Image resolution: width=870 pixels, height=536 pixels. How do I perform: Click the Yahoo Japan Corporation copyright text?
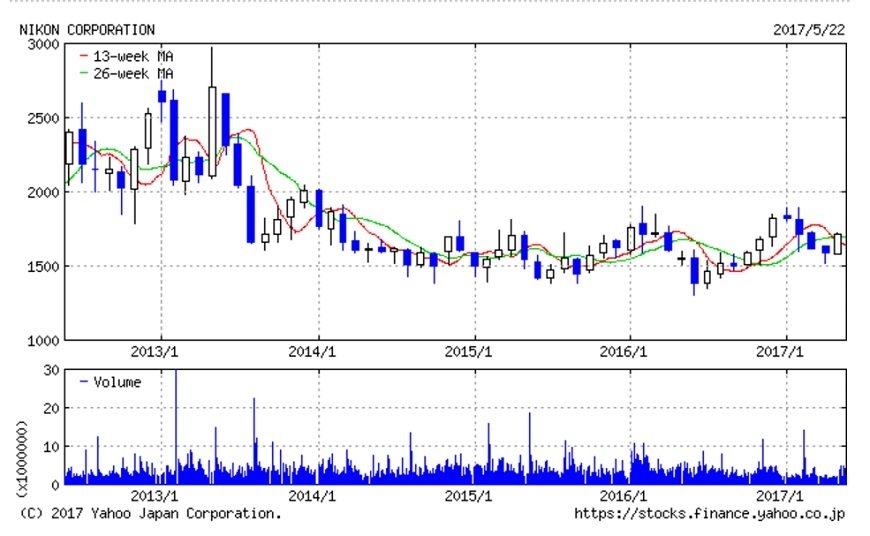(x=151, y=514)
